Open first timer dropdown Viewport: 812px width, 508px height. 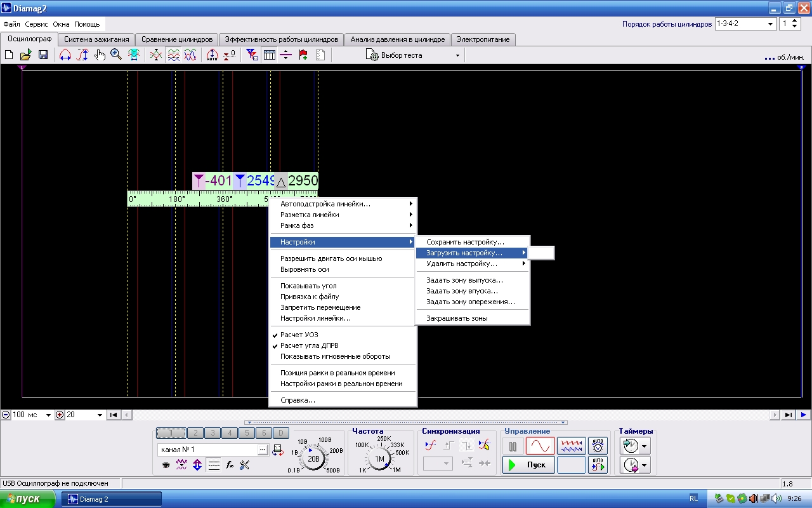tap(645, 446)
